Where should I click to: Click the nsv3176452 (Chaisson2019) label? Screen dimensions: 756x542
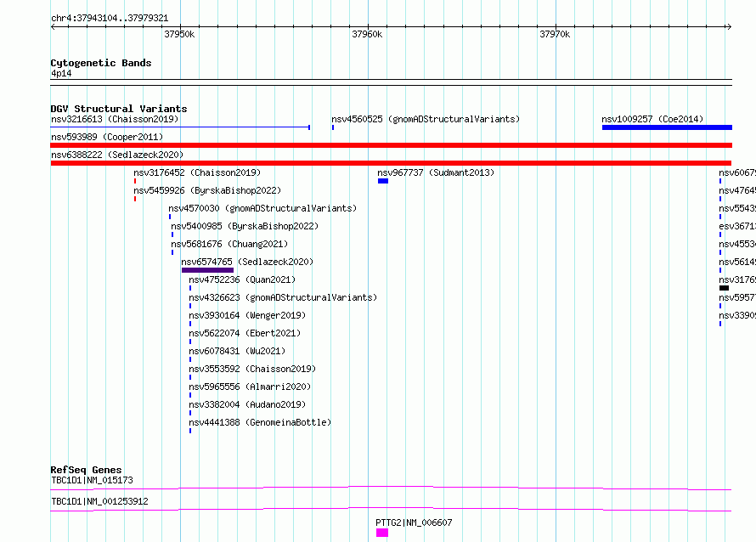pos(197,172)
